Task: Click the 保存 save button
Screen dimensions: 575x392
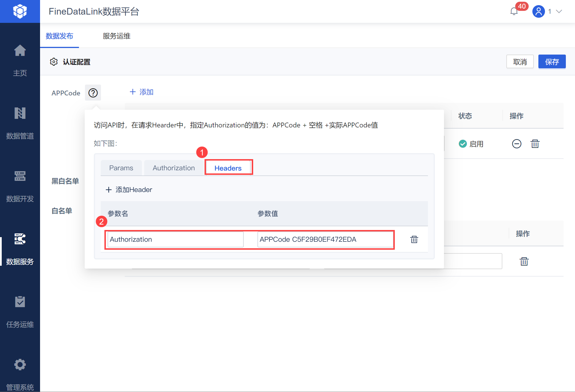Action: (x=552, y=62)
